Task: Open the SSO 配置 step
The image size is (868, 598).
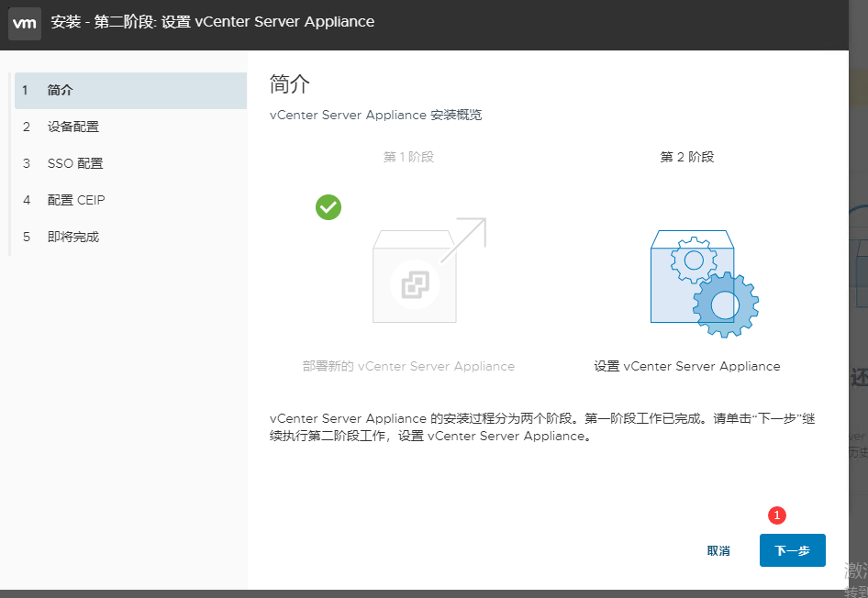Action: tap(75, 163)
